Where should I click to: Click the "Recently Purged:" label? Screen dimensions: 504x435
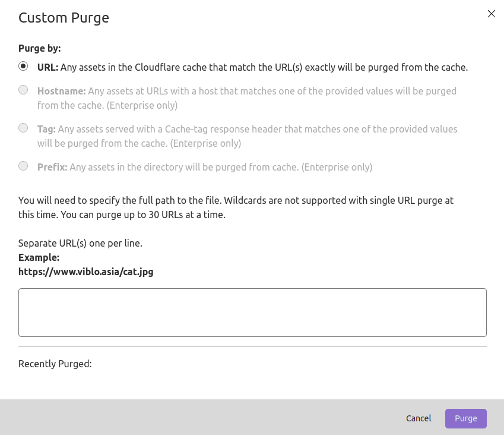(x=55, y=364)
